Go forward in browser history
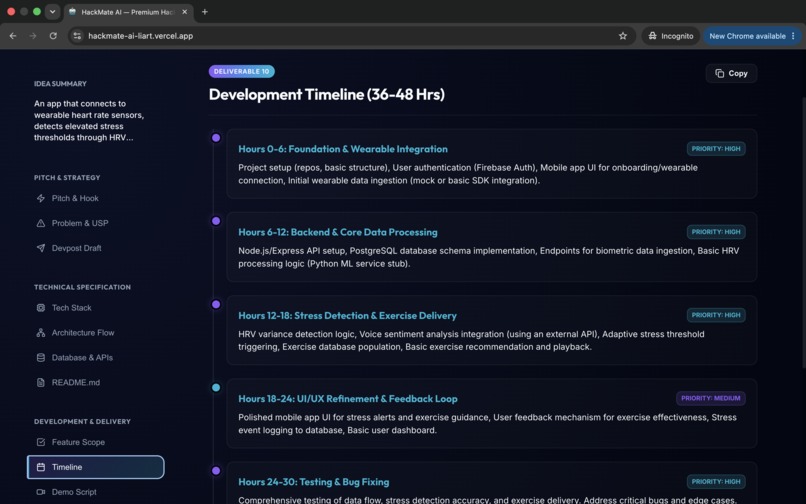 pyautogui.click(x=33, y=36)
